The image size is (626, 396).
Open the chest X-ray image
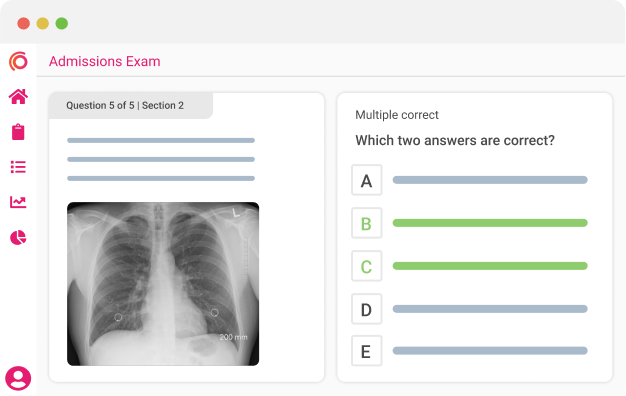coord(163,284)
